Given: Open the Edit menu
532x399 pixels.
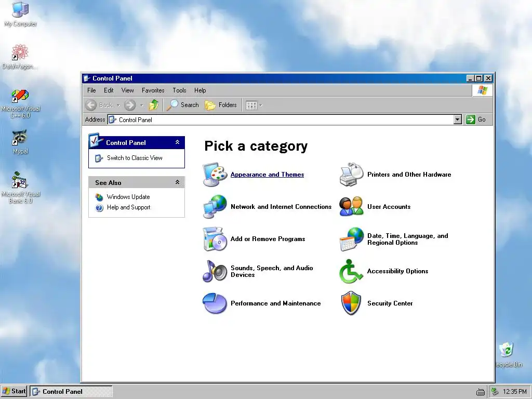Looking at the screenshot, I should (109, 90).
